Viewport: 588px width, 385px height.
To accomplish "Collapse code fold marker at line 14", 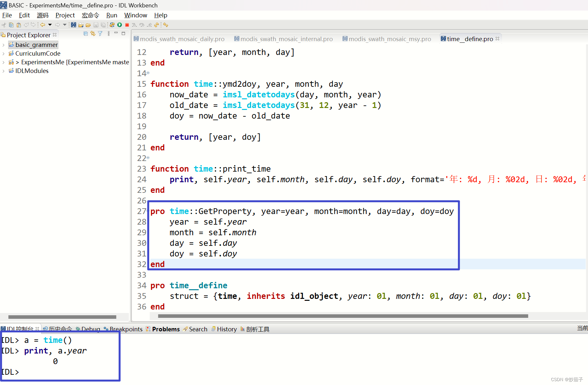I will point(148,73).
